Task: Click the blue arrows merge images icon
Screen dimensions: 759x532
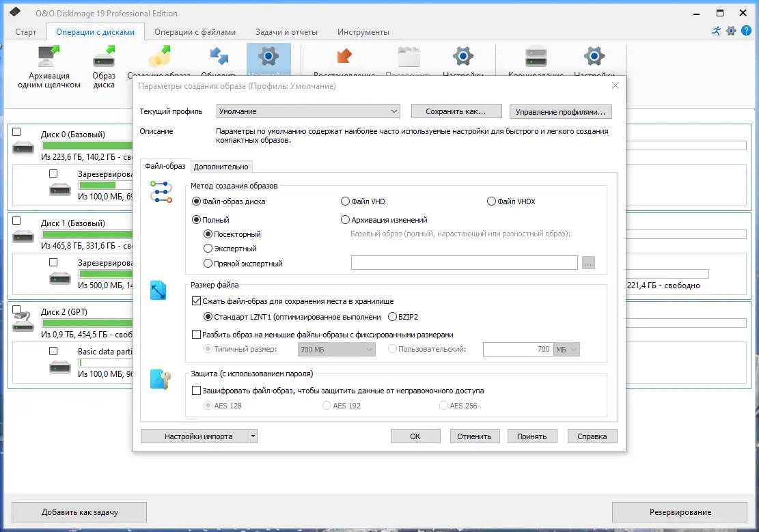Action: (x=219, y=57)
